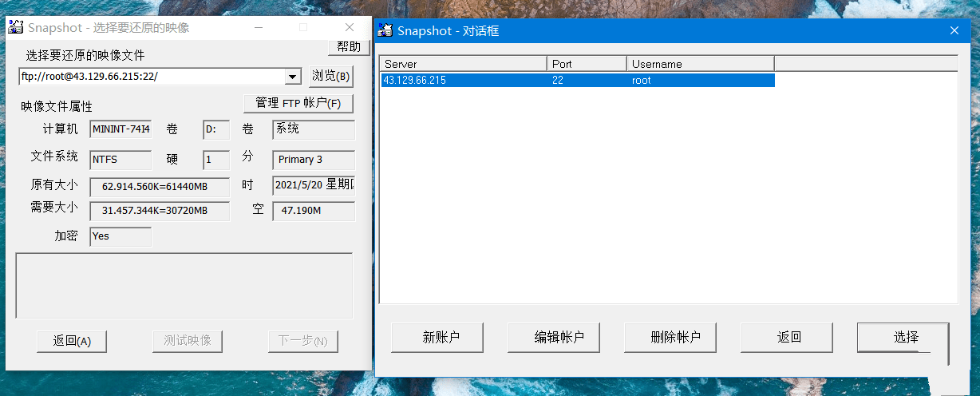
Task: Click the Snapshot app icon in the dialog title bar
Action: click(x=385, y=30)
